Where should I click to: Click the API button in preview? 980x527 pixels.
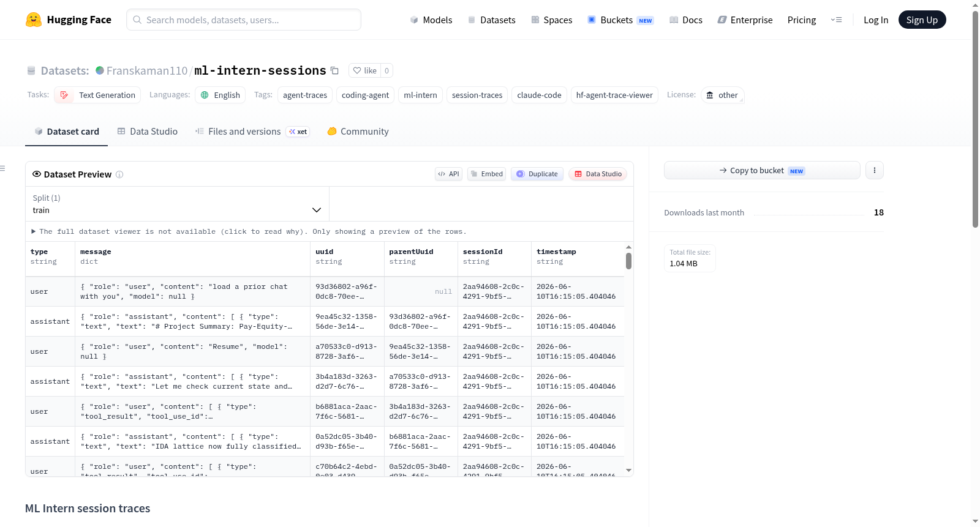click(448, 174)
